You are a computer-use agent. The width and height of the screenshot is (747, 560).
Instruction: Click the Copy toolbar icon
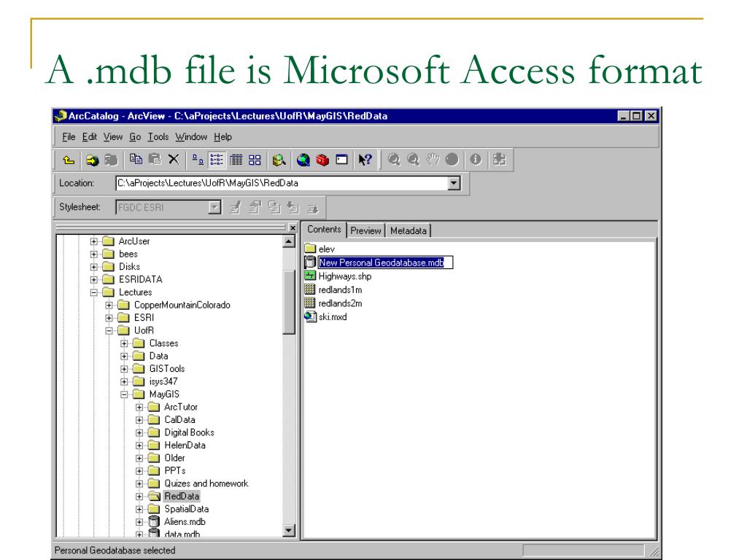(136, 160)
